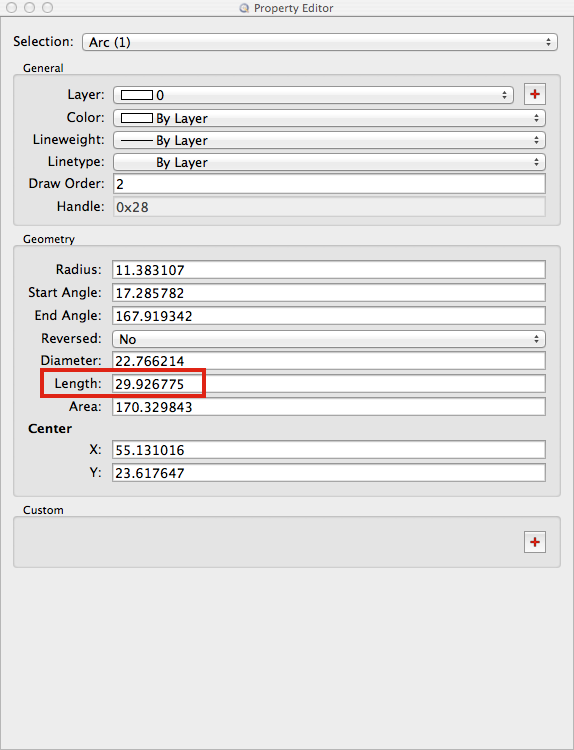Click the End Angle label

(68, 316)
